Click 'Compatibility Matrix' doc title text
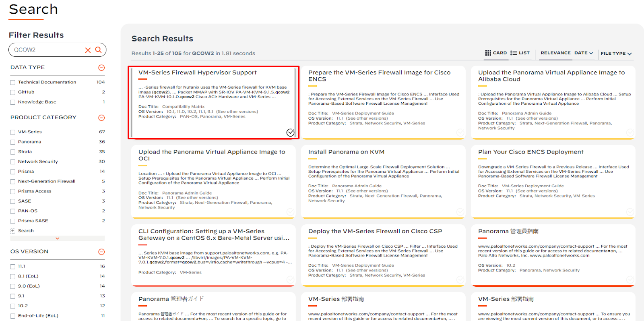Screen dimensions: 644x321 pyautogui.click(x=183, y=107)
